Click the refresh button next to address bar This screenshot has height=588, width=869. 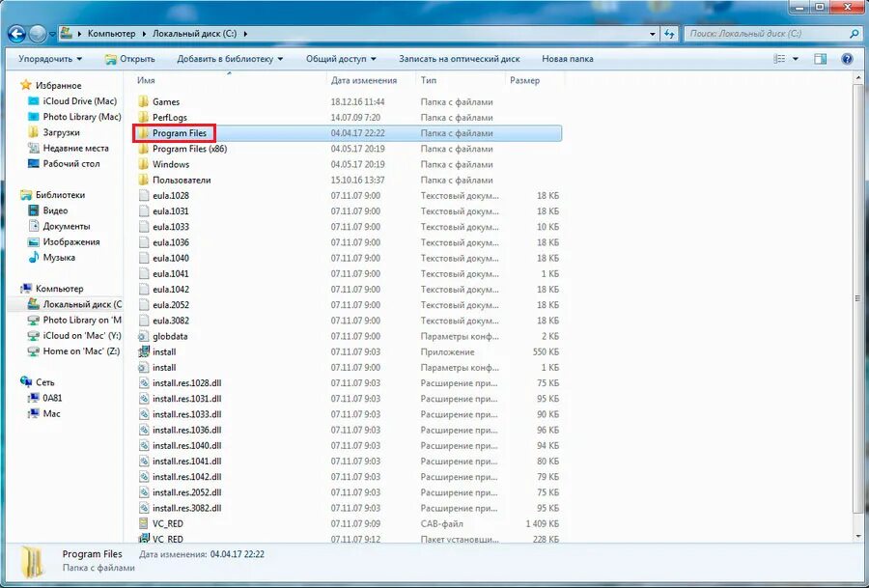(x=669, y=34)
